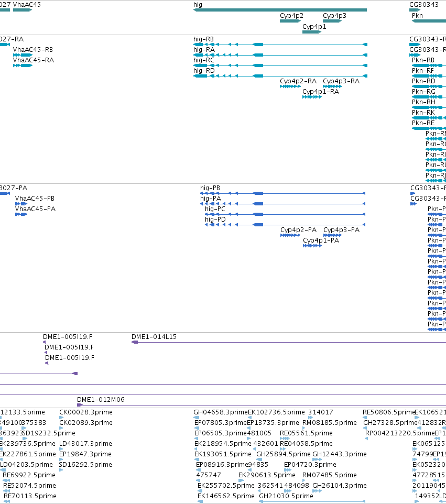Select EST SD16292.5prime
Viewport: 446px width, 504px height.
pyautogui.click(x=85, y=465)
